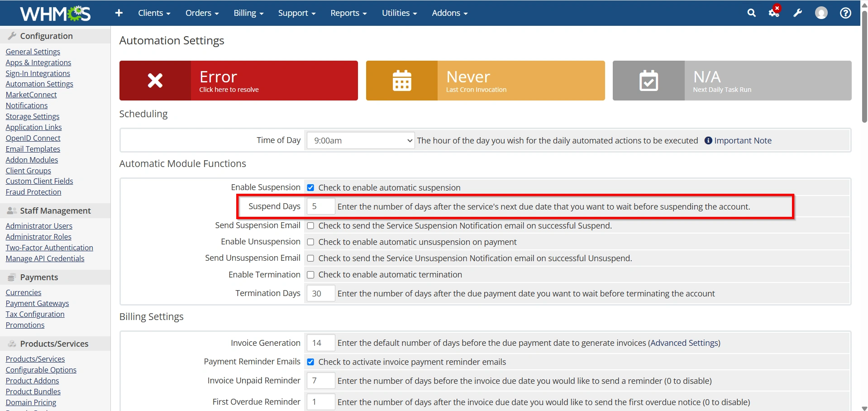This screenshot has width=868, height=411.
Task: Uncheck the Payment Reminder Emails checkbox
Action: pos(310,362)
